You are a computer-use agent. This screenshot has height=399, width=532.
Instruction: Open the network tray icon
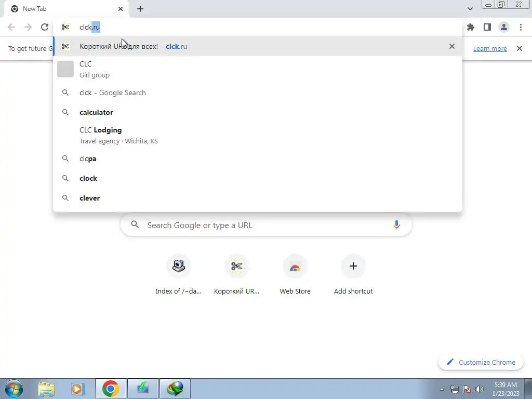click(454, 389)
